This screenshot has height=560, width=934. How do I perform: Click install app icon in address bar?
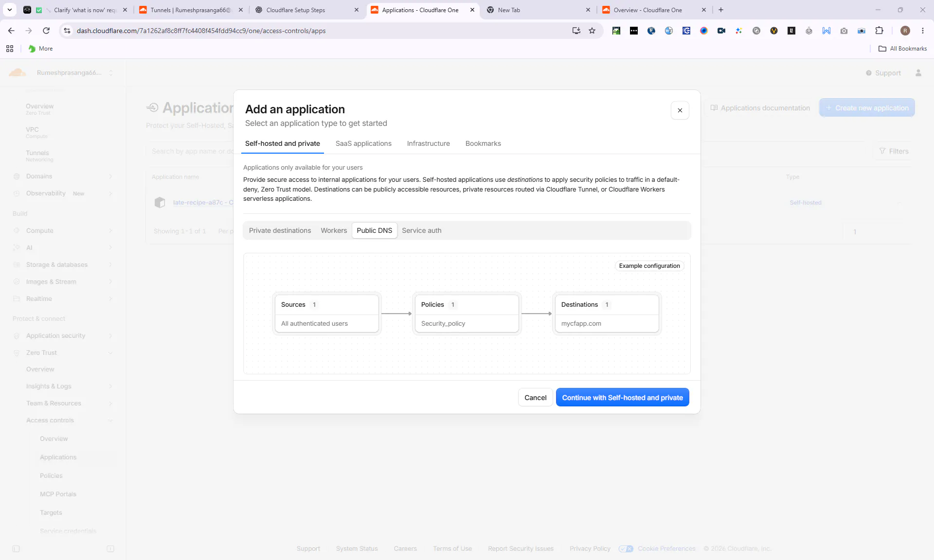(x=576, y=31)
